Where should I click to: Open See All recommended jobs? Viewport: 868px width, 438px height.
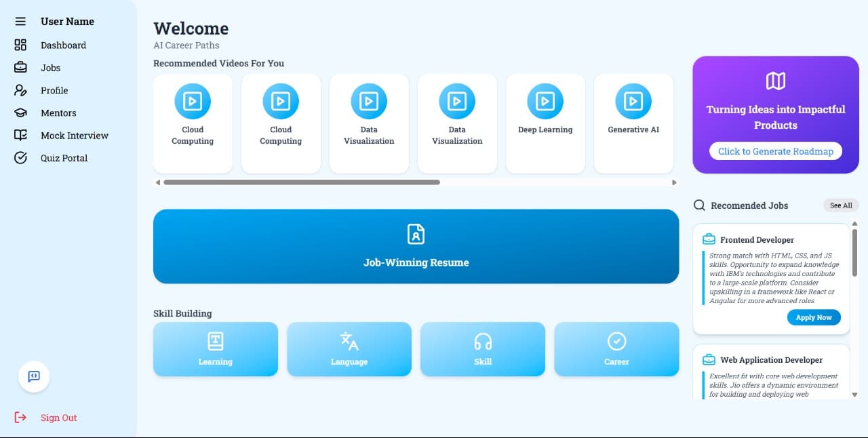click(x=841, y=205)
